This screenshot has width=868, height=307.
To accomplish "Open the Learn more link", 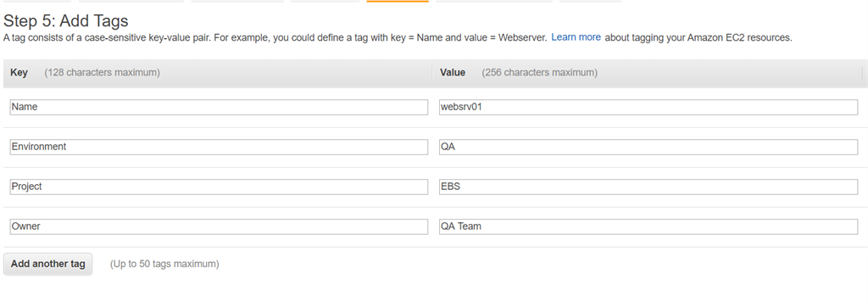I will (x=576, y=37).
